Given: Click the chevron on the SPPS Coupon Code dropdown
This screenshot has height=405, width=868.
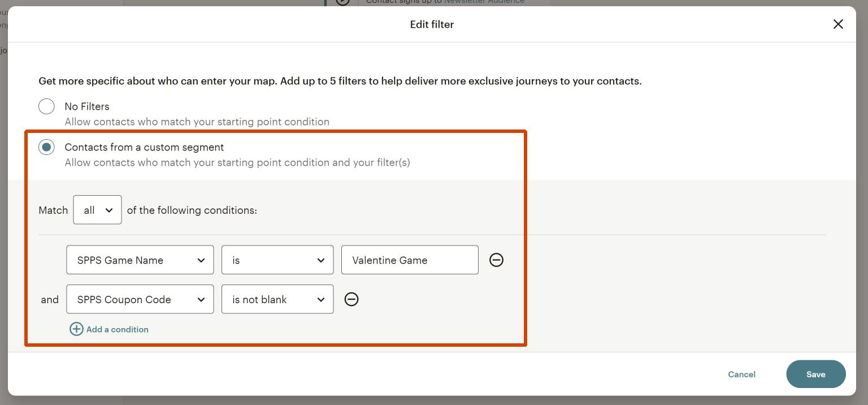Looking at the screenshot, I should tap(201, 299).
